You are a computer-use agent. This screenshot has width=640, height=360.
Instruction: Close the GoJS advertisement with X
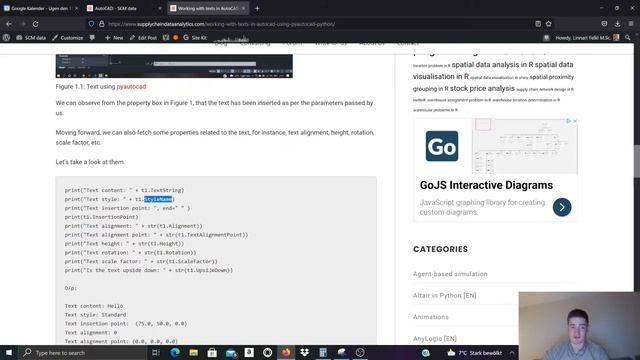point(575,121)
